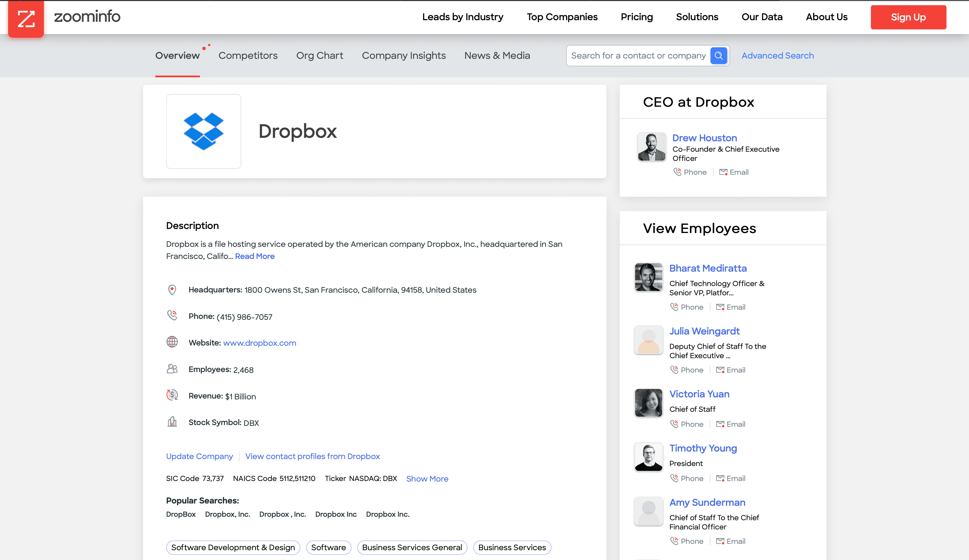Click Victoria Yuan's Email envelope icon
Screen dimensions: 969x560
point(720,424)
